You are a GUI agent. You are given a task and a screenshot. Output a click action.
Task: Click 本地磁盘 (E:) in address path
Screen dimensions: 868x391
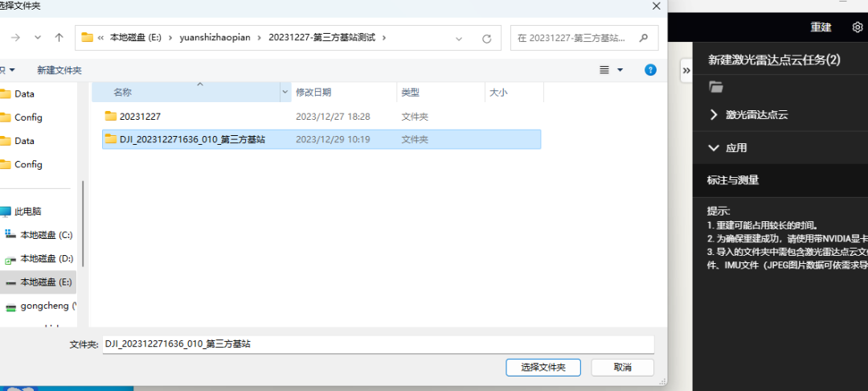pyautogui.click(x=135, y=38)
